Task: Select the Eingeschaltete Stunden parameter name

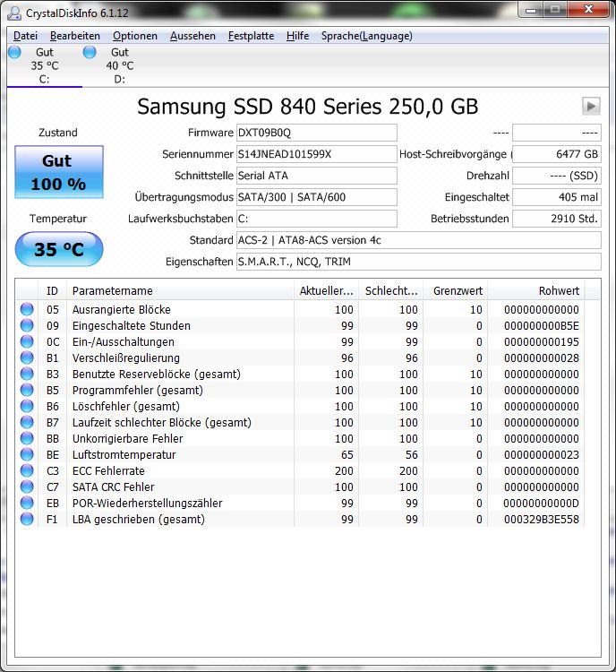Action: click(131, 326)
